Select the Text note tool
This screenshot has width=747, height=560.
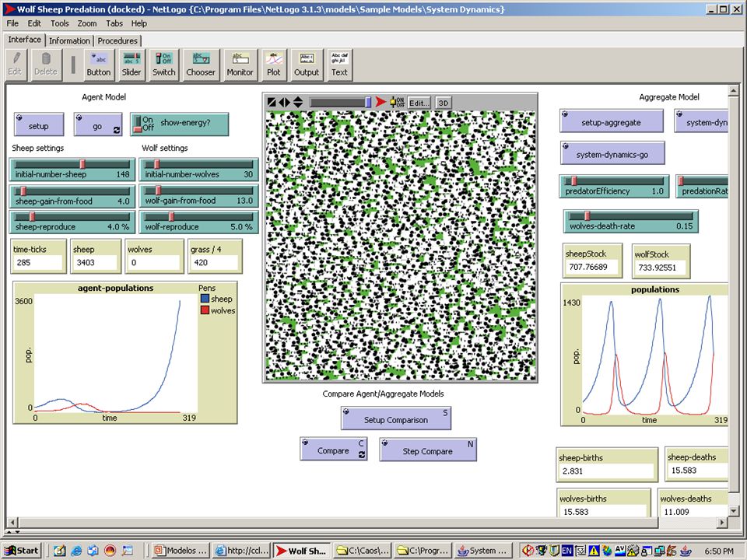click(x=340, y=65)
